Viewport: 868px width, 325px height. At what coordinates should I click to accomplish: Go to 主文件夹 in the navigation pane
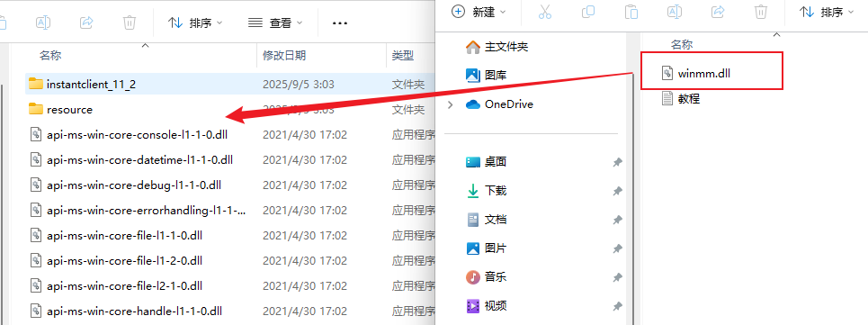497,47
